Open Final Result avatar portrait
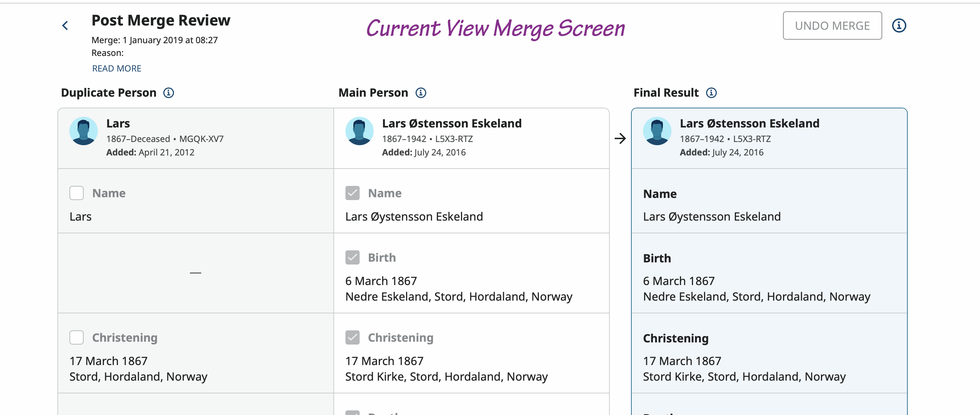980x415 pixels. point(657,131)
